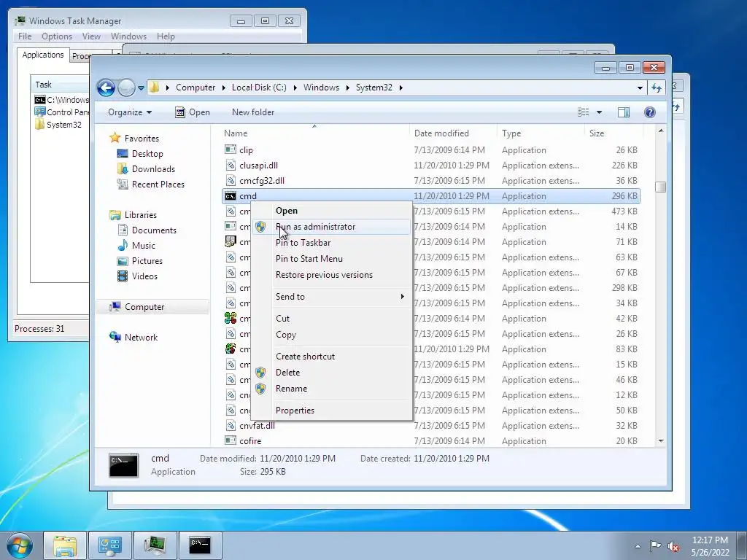This screenshot has height=560, width=747.
Task: Click Command Prompt taskbar icon
Action: (x=200, y=545)
